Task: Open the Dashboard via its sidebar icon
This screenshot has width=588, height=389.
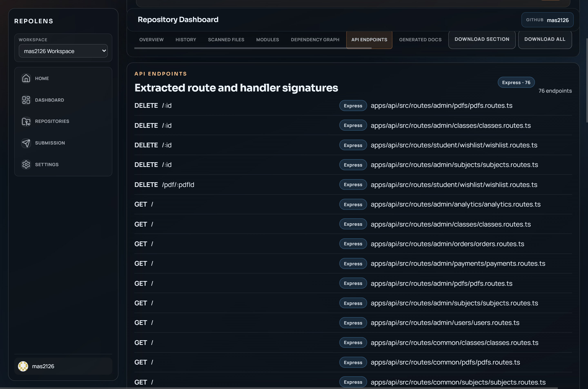Action: 26,100
